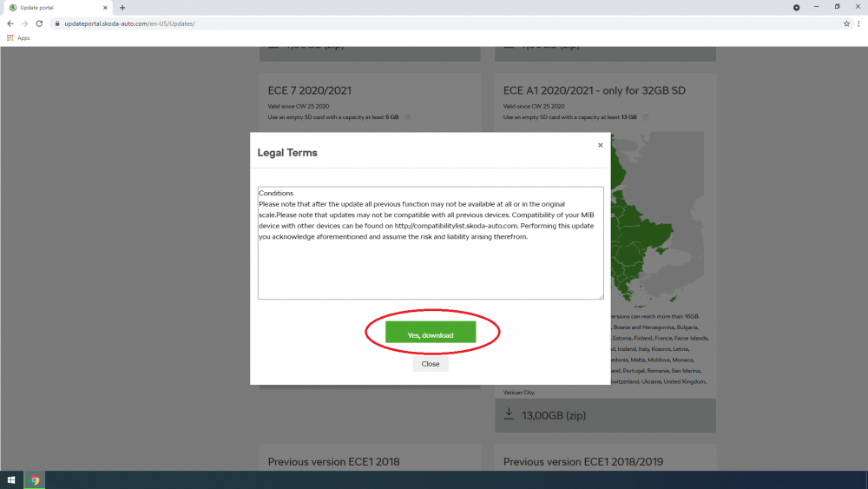The width and height of the screenshot is (868, 489).
Task: Go back with browser back arrow
Action: coord(10,23)
